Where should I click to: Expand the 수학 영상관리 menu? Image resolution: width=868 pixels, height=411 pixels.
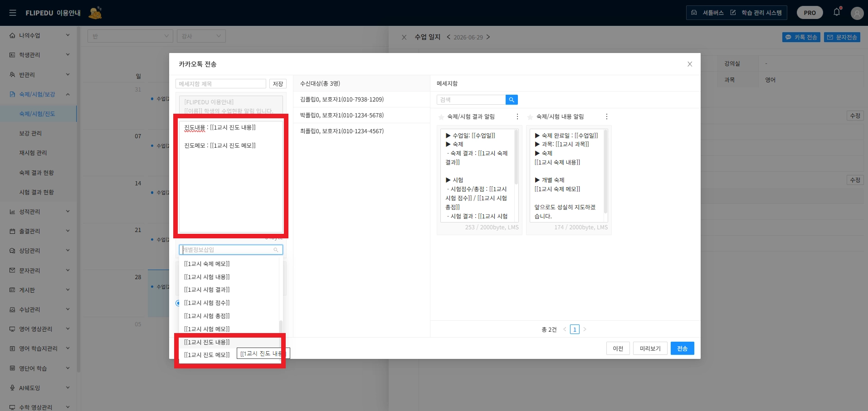[x=68, y=407]
